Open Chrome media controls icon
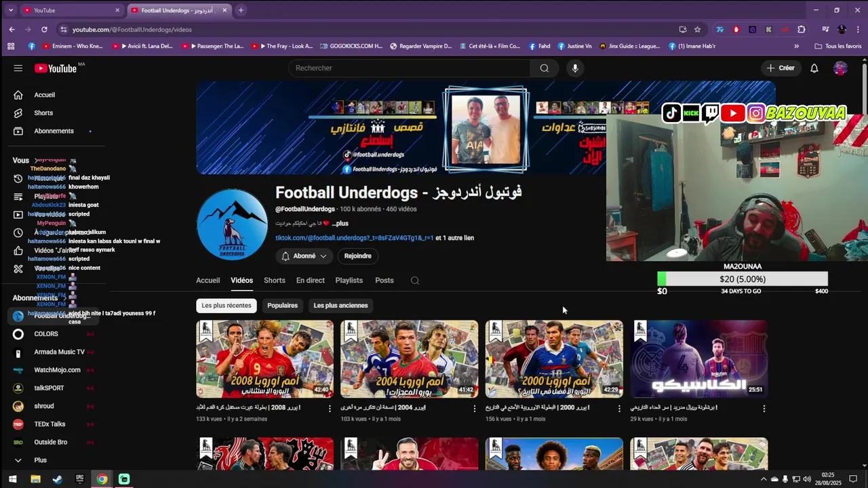 point(825,29)
